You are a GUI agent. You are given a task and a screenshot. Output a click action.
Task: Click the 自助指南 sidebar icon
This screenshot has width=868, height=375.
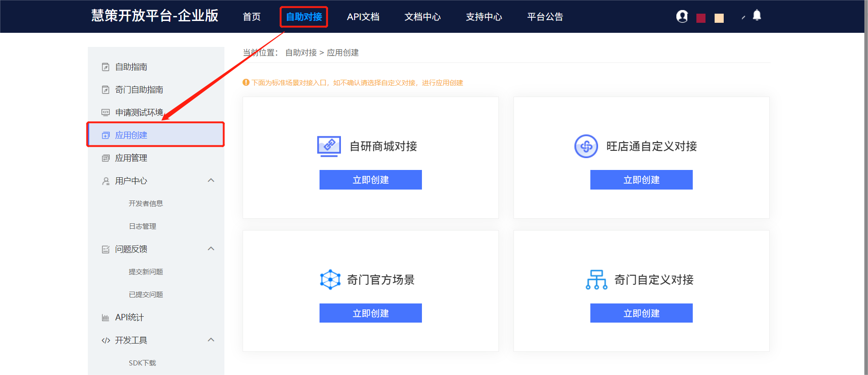106,67
